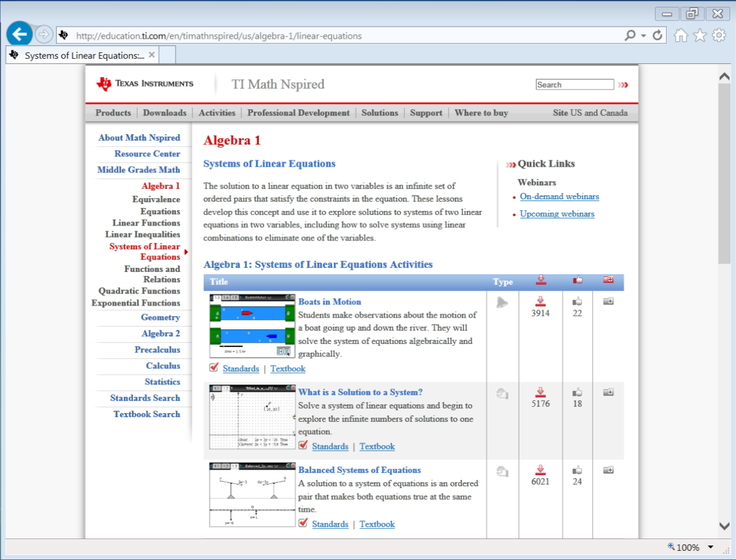Download Balanced Systems of Equations activity
Image resolution: width=736 pixels, height=560 pixels.
click(540, 470)
